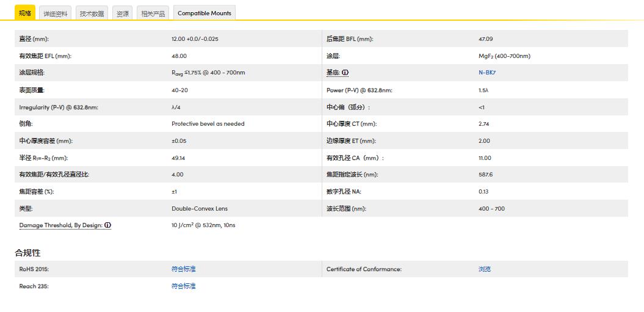Screen dimensions: 644x312
Task: Open the 技术数据 tab
Action: tap(92, 13)
